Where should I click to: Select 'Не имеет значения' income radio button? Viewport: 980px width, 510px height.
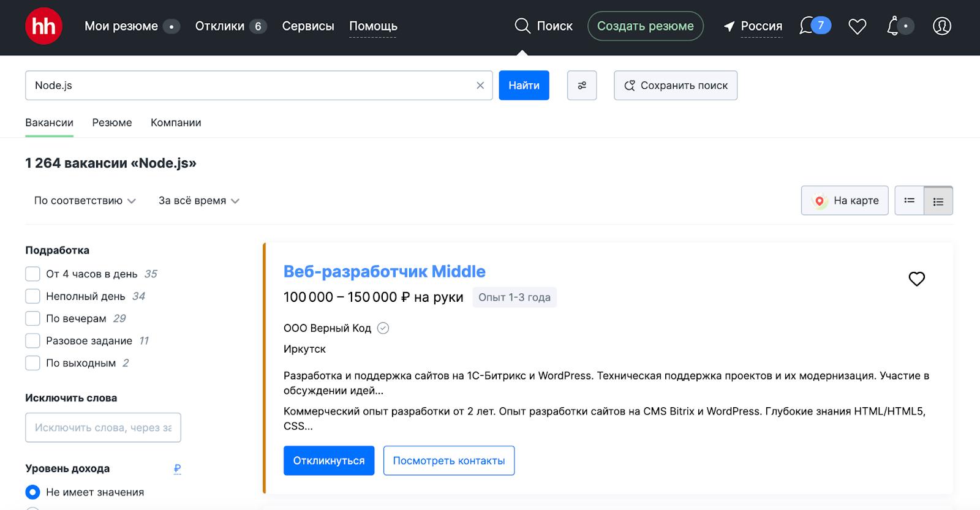(32, 492)
